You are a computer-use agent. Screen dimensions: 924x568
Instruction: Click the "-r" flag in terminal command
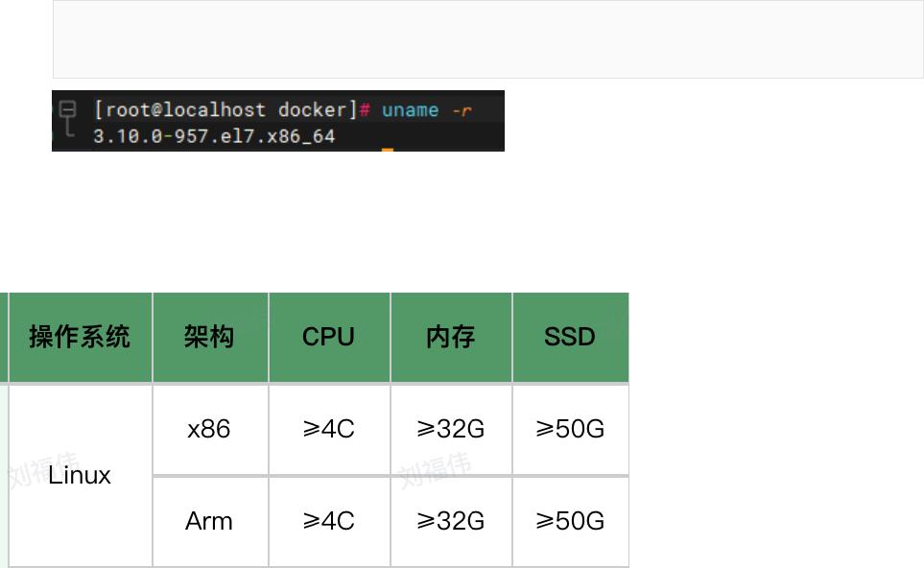pyautogui.click(x=462, y=110)
